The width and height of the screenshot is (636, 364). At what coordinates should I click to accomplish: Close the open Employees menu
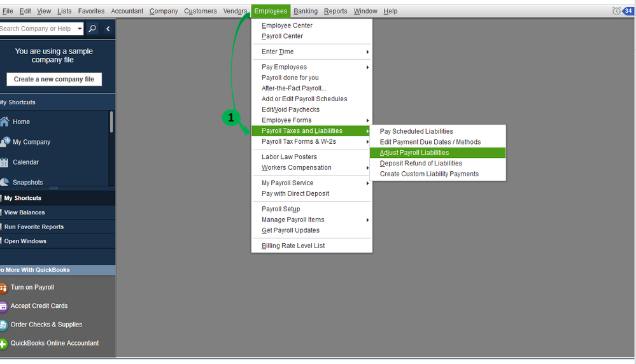(271, 11)
